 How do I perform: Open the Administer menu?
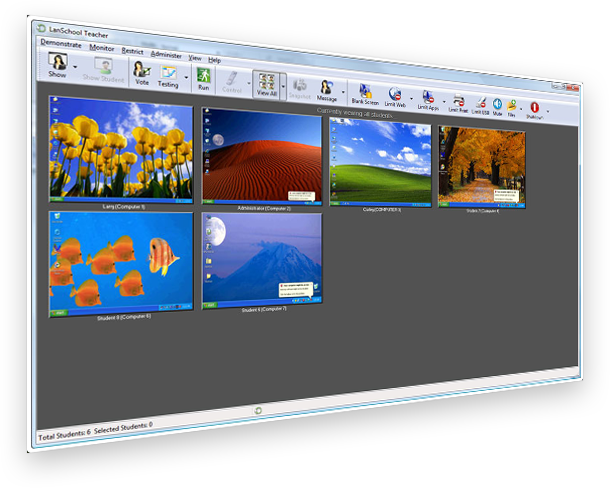[x=166, y=55]
